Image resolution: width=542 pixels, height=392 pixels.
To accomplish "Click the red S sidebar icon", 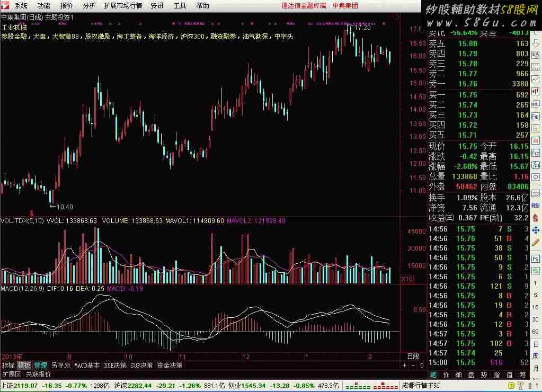I will [x=536, y=218].
